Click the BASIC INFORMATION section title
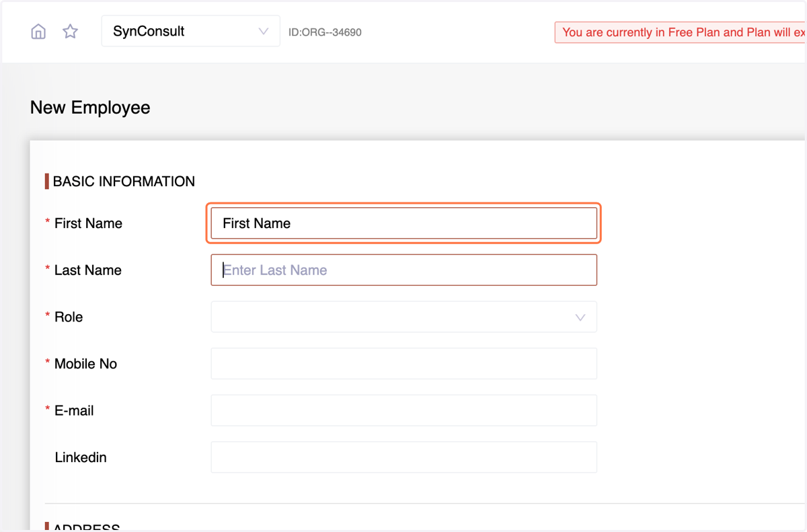The height and width of the screenshot is (532, 807). point(124,182)
